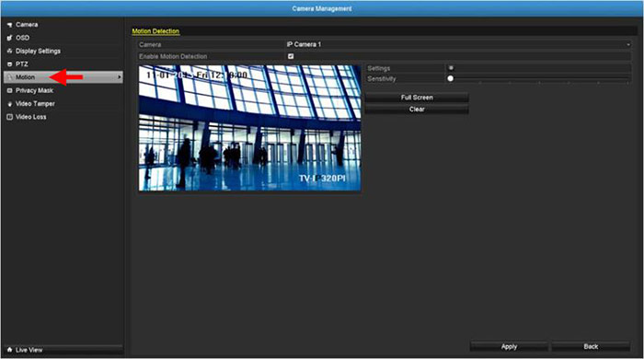Click the camera preview video image

[x=249, y=128]
